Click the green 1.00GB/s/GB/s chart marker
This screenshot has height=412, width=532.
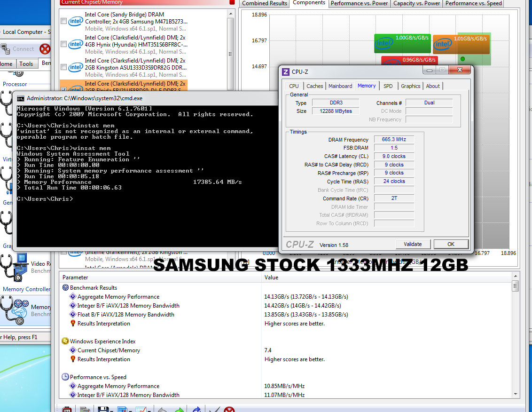[x=402, y=43]
